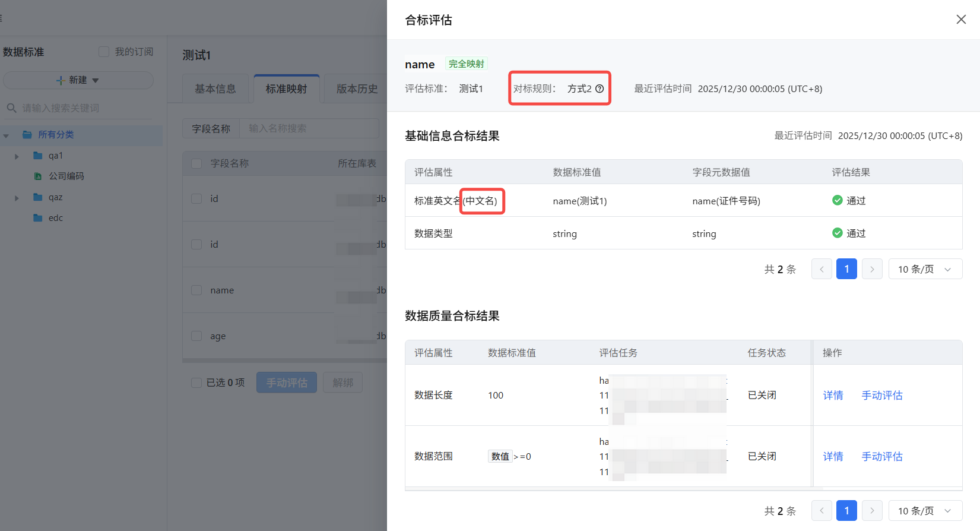Click the 公司编码 file icon
This screenshot has height=531, width=980.
pyautogui.click(x=38, y=176)
